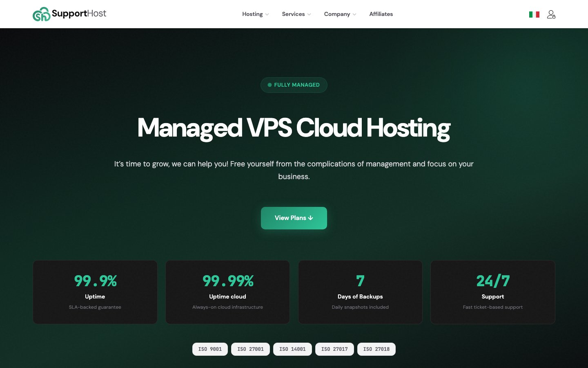588x368 pixels.
Task: Click the ISO 27018 certification badge
Action: click(x=376, y=349)
